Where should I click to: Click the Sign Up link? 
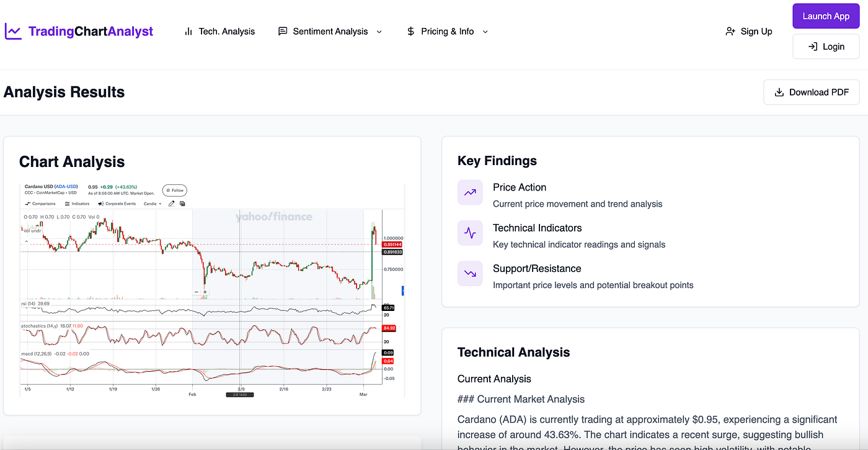(x=749, y=31)
